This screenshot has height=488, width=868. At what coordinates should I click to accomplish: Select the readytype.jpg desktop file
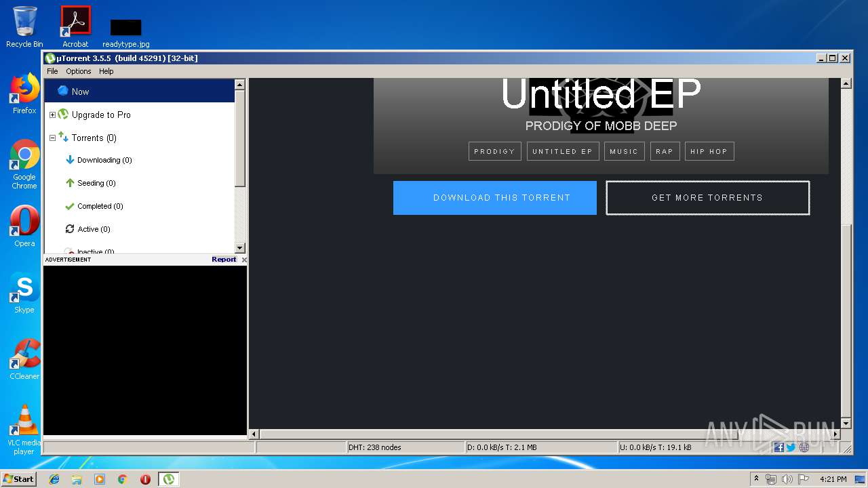[126, 33]
